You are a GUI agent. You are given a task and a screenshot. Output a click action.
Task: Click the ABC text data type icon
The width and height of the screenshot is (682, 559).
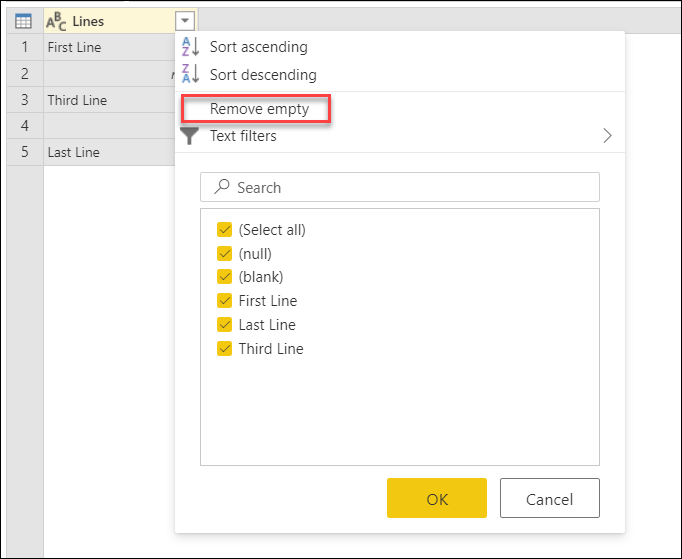(56, 22)
